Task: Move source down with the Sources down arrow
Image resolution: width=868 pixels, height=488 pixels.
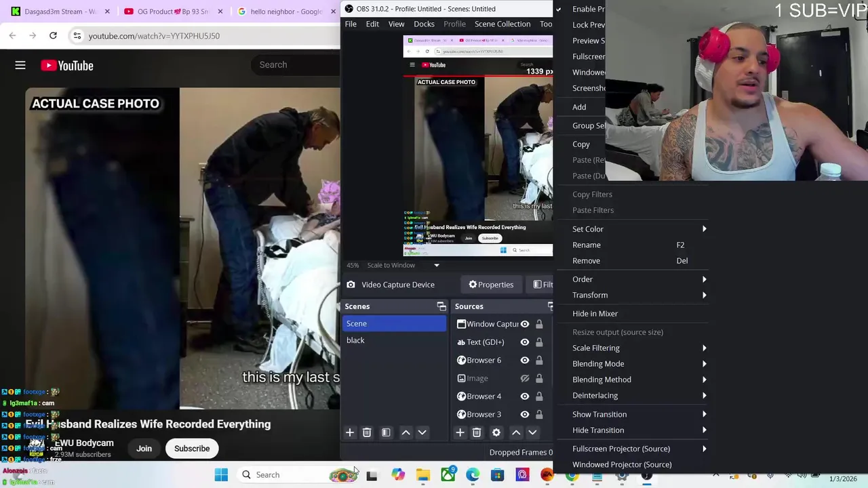Action: point(532,432)
